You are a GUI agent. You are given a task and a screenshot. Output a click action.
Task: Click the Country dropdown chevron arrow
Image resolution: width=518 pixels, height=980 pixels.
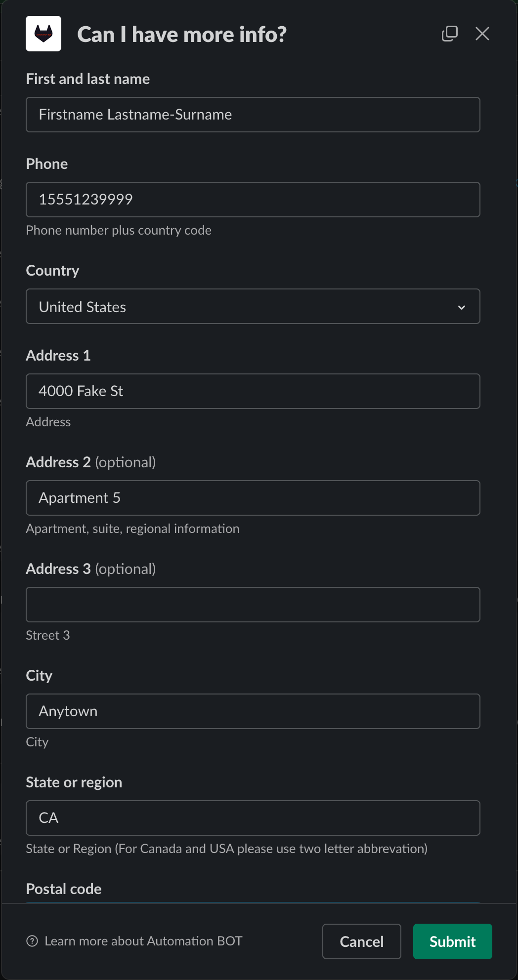pos(461,307)
